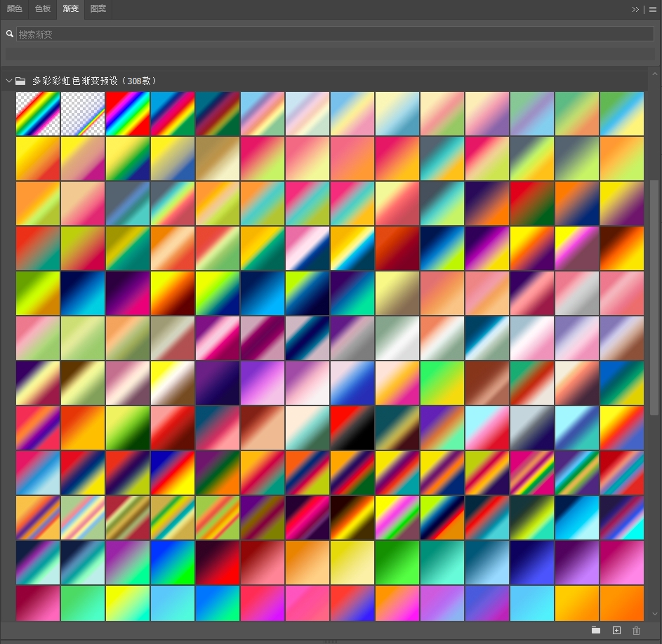Viewport: 662px width, 644px height.
Task: Collapse the 多彩彩虹色渐变预设 group chevron
Action: pyautogui.click(x=9, y=81)
